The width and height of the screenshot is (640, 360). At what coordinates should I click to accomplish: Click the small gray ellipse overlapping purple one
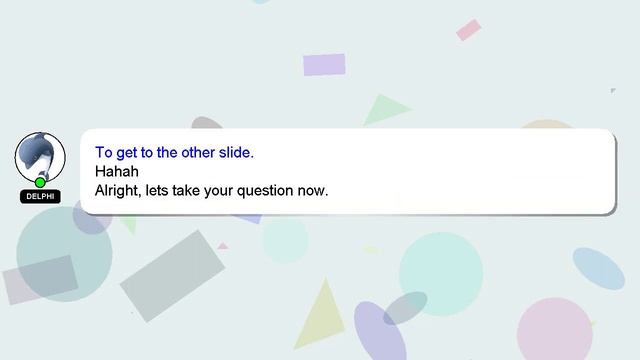point(405,308)
